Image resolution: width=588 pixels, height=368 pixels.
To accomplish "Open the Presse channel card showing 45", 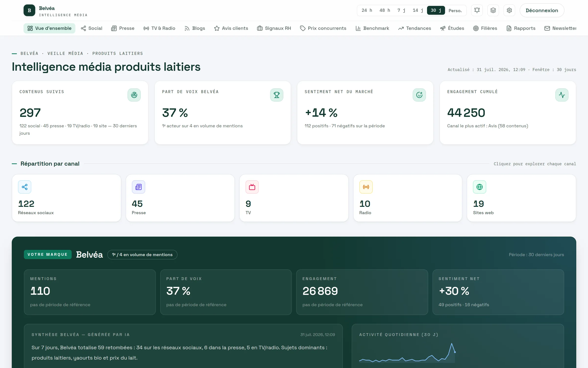I will (x=180, y=198).
